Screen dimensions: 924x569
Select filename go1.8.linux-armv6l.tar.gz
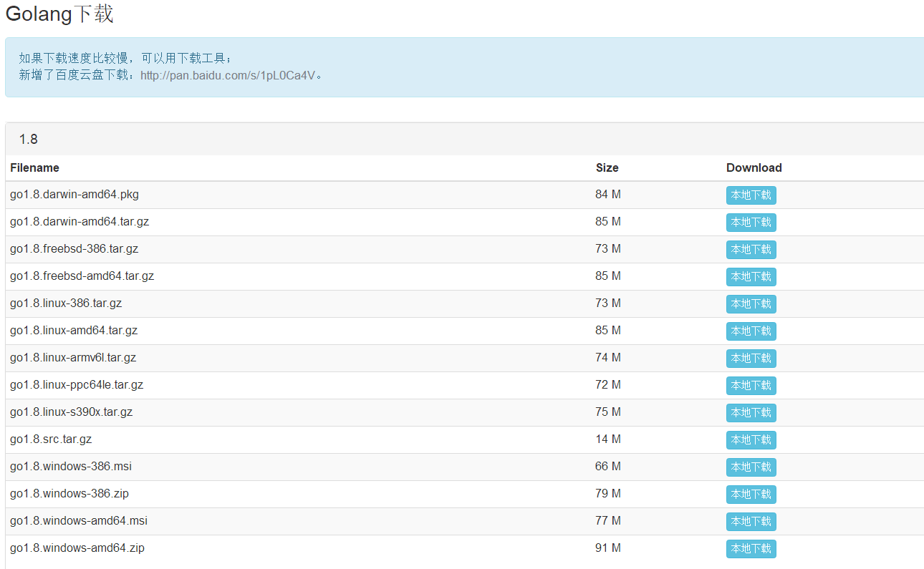[73, 358]
